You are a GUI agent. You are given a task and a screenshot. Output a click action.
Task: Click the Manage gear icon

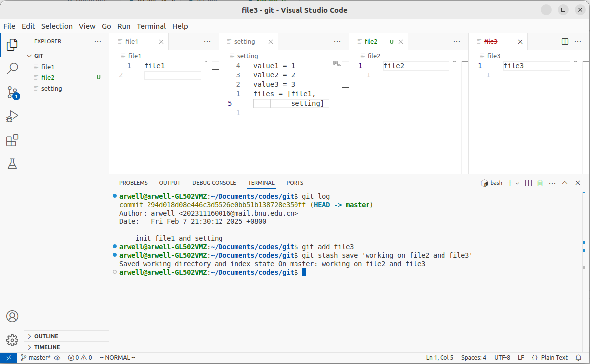click(12, 340)
